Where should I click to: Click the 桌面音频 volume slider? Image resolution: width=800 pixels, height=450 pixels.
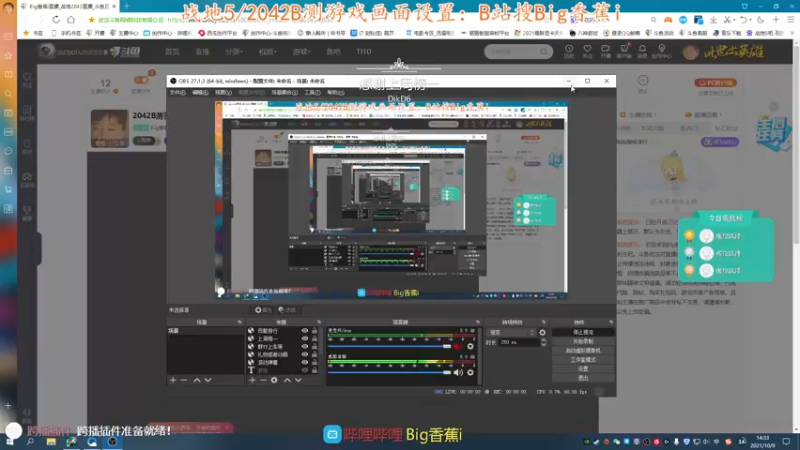(x=390, y=372)
